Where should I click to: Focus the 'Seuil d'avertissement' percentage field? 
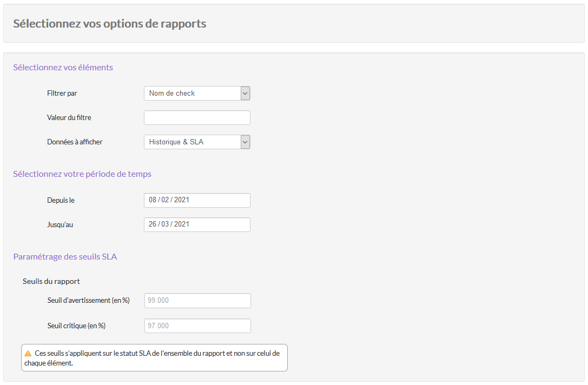click(x=197, y=301)
